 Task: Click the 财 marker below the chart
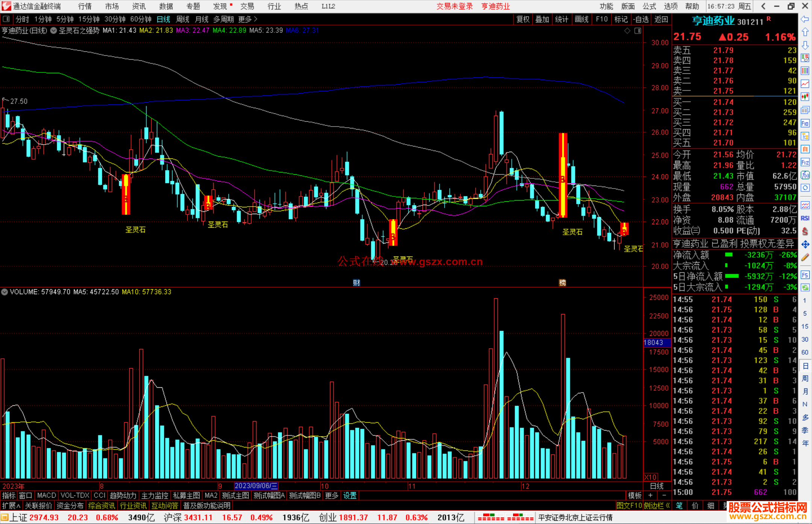point(356,282)
